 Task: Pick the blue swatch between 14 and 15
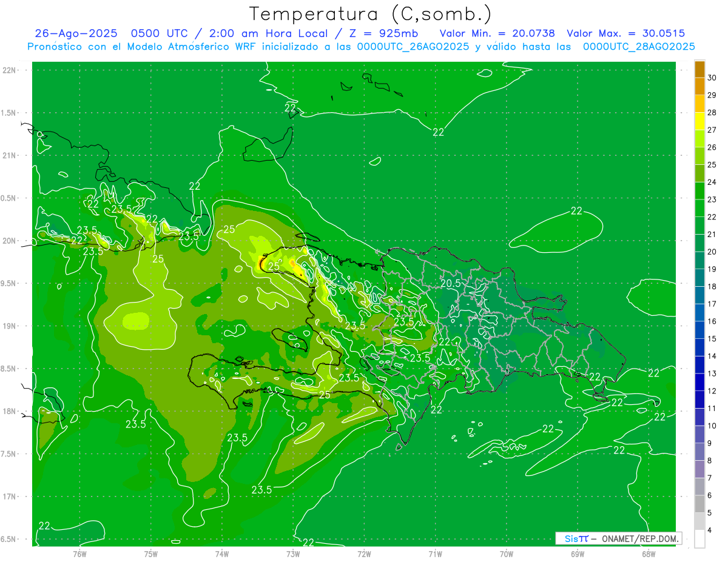[699, 347]
